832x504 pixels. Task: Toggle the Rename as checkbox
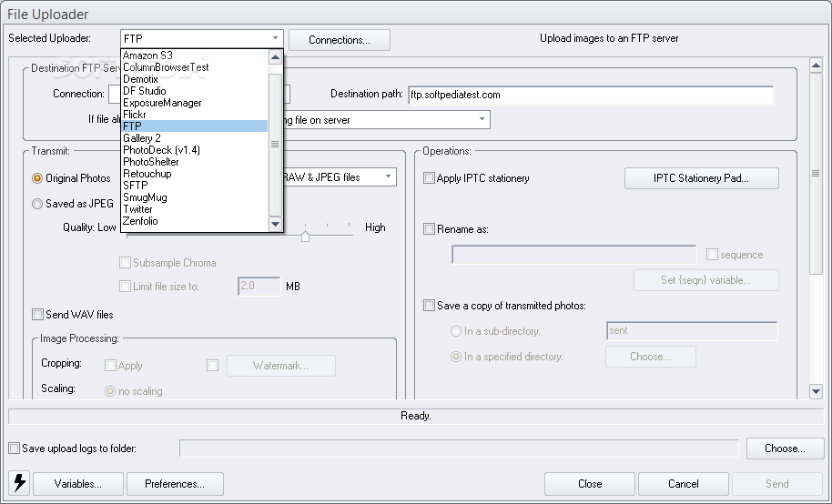point(429,228)
